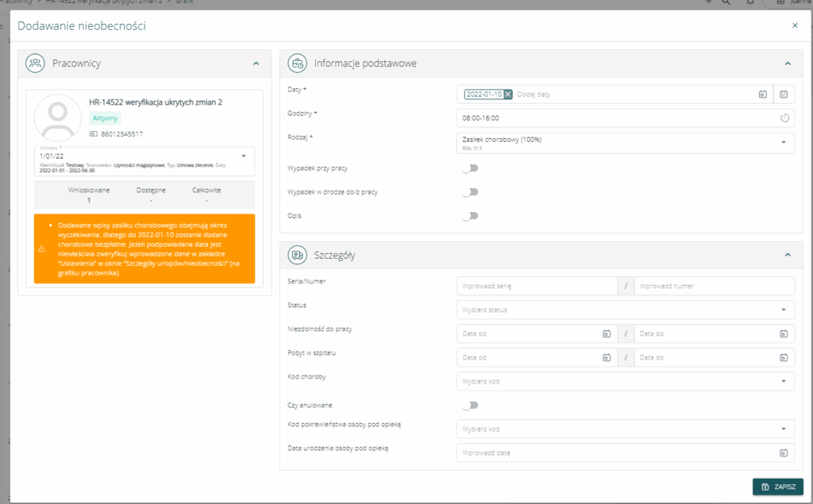
Task: Remove the 2022-01-10 date tag
Action: [x=508, y=94]
